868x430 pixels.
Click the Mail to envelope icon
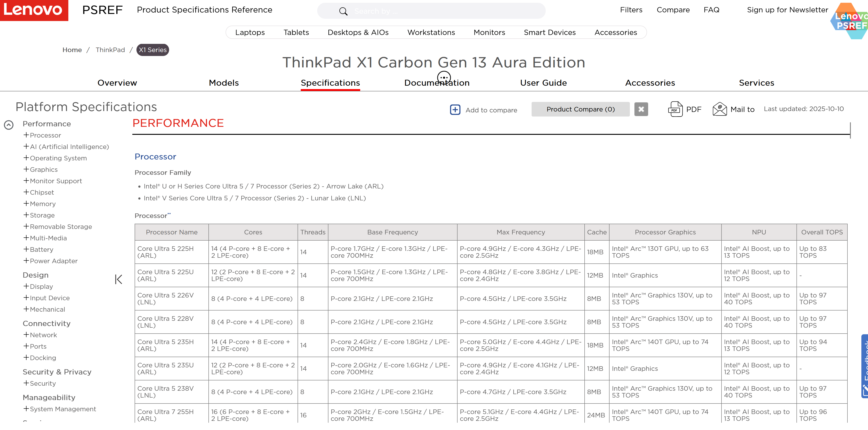[719, 109]
